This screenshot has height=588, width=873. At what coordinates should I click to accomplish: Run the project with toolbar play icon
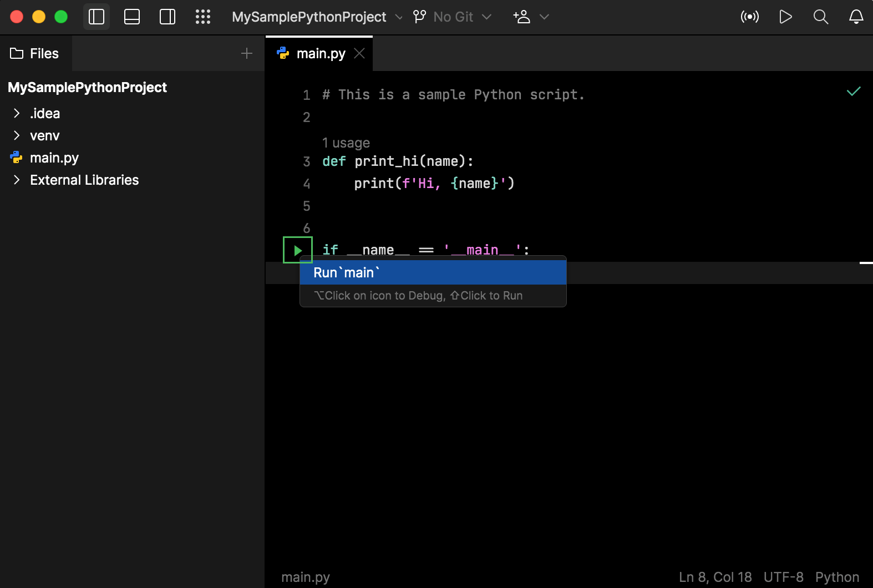coord(785,17)
